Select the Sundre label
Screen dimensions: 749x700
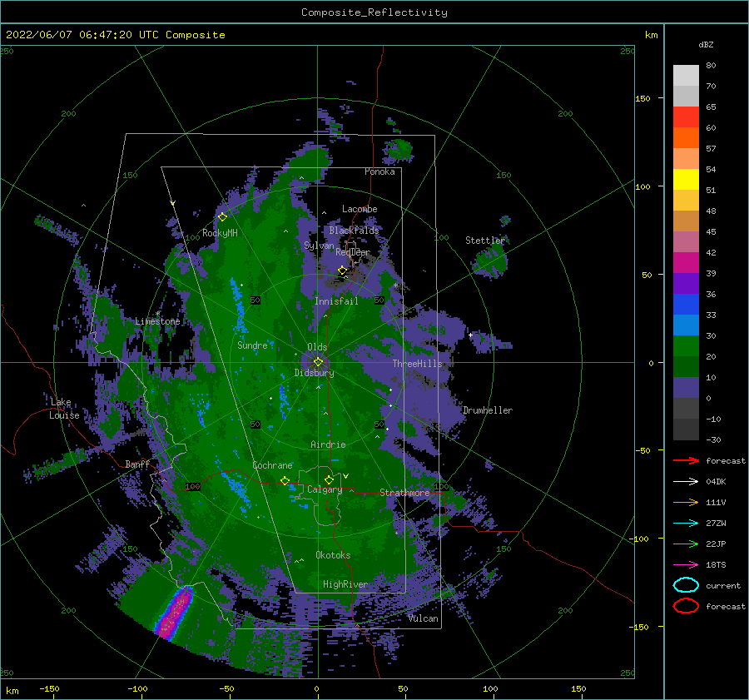click(x=252, y=345)
